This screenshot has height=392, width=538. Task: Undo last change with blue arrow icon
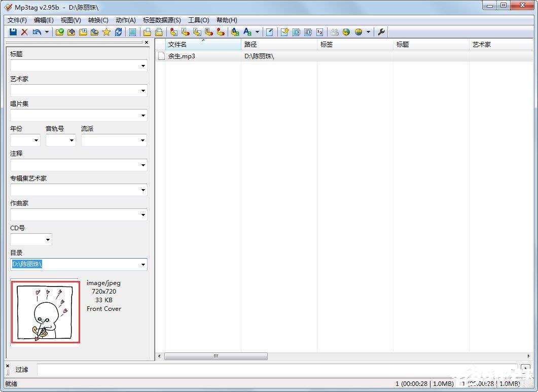coord(37,32)
